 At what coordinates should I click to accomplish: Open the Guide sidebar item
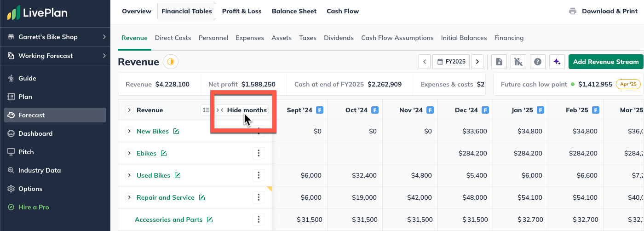27,78
